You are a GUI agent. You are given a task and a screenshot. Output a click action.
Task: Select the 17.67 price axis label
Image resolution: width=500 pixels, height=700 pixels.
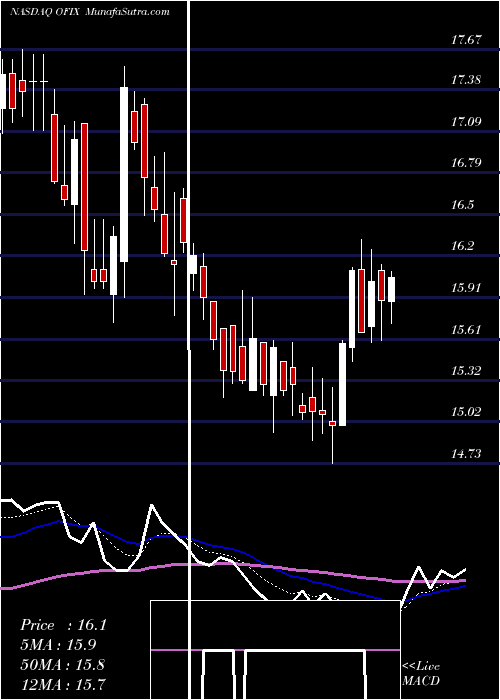click(466, 39)
